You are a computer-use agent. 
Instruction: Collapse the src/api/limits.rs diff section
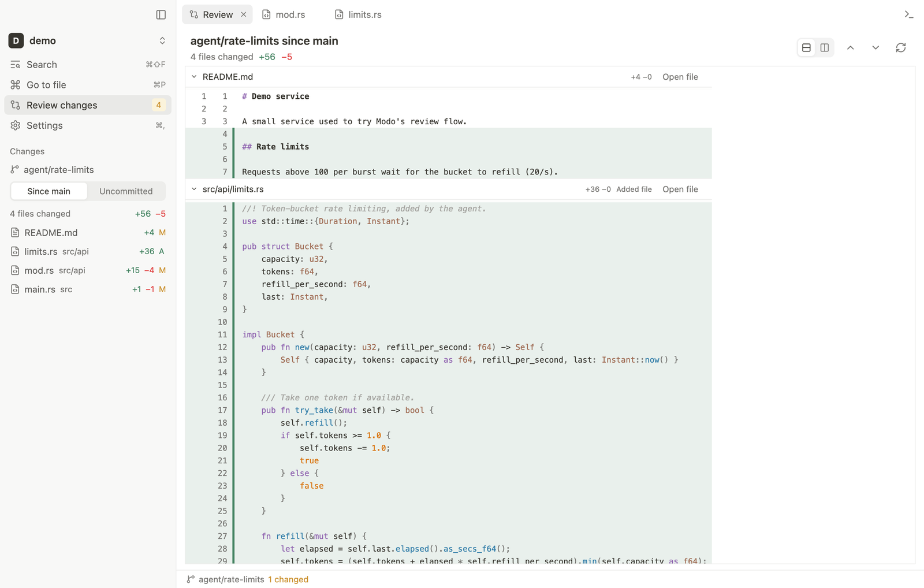[194, 189]
